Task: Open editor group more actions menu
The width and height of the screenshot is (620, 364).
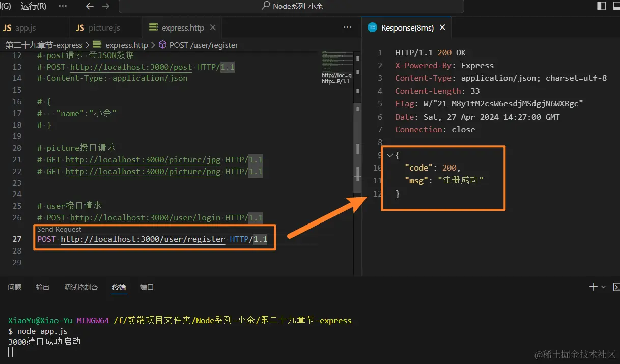Action: point(348,27)
